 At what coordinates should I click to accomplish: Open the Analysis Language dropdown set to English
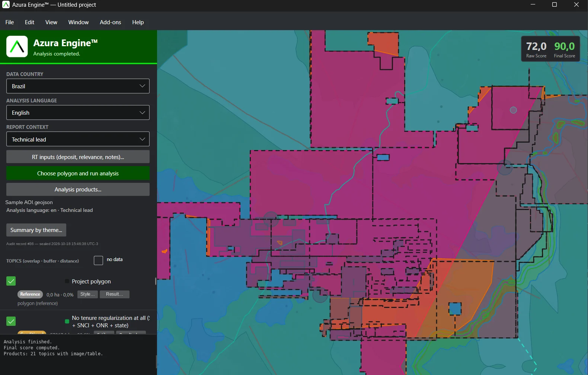pyautogui.click(x=78, y=112)
